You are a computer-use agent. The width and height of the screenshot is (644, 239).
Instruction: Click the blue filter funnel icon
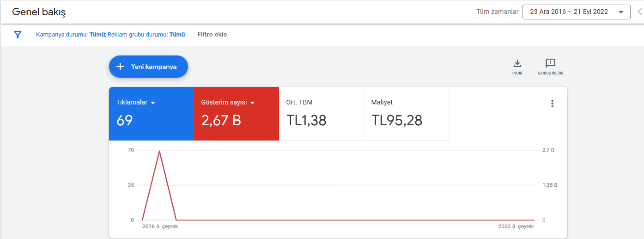click(18, 35)
